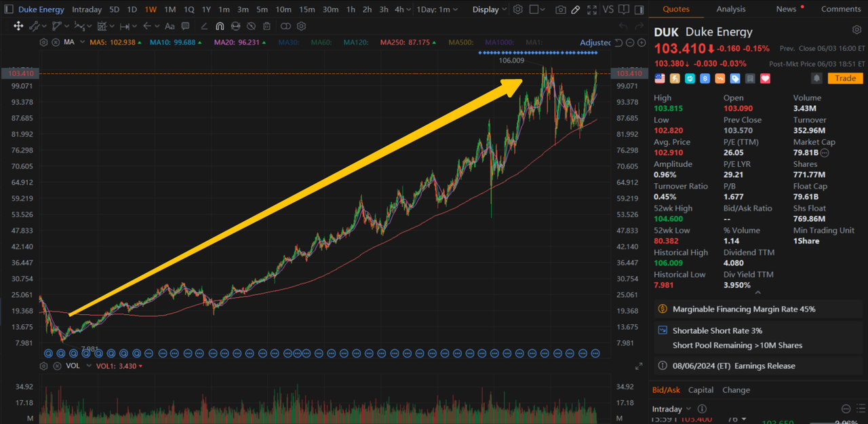Click the orange Trade button
Image resolution: width=868 pixels, height=424 pixels.
coord(845,79)
